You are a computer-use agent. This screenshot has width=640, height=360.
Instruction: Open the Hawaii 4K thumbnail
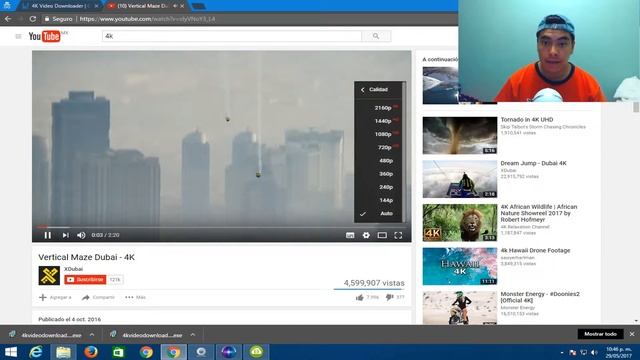[x=460, y=266]
